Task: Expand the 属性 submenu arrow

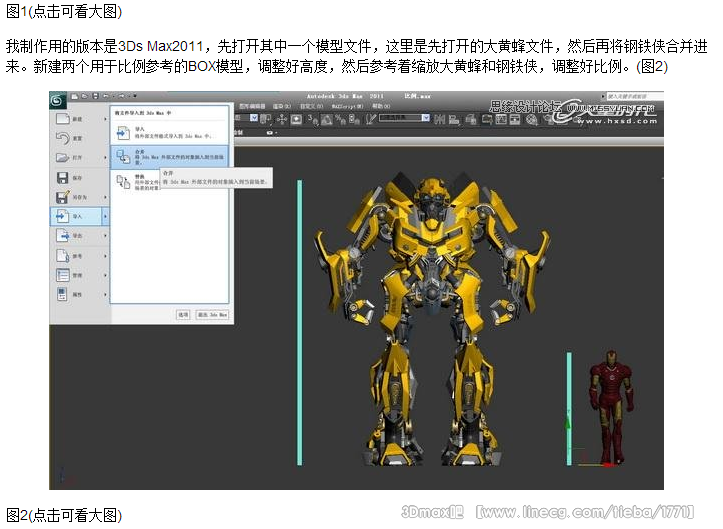Action: [106, 294]
